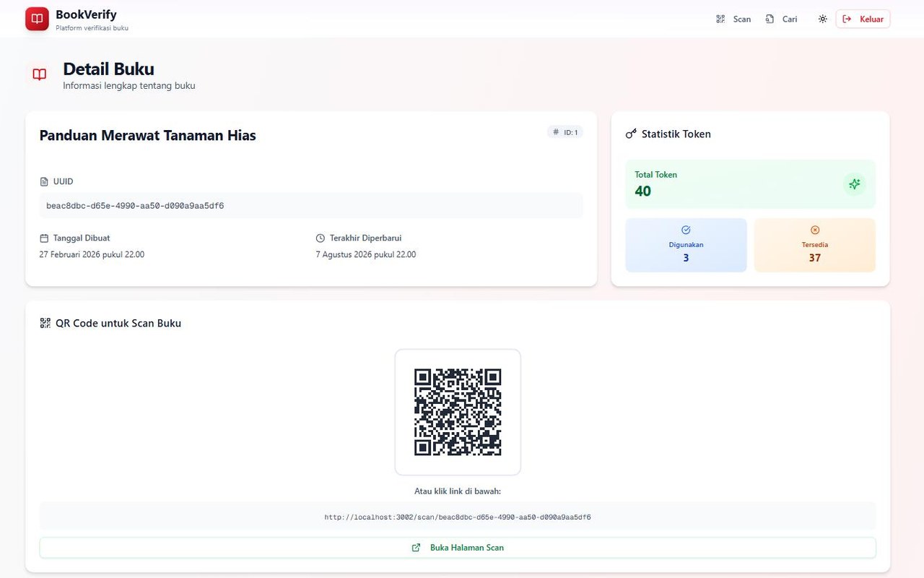Click the Statistik Token heading text
The image size is (924, 578).
676,134
